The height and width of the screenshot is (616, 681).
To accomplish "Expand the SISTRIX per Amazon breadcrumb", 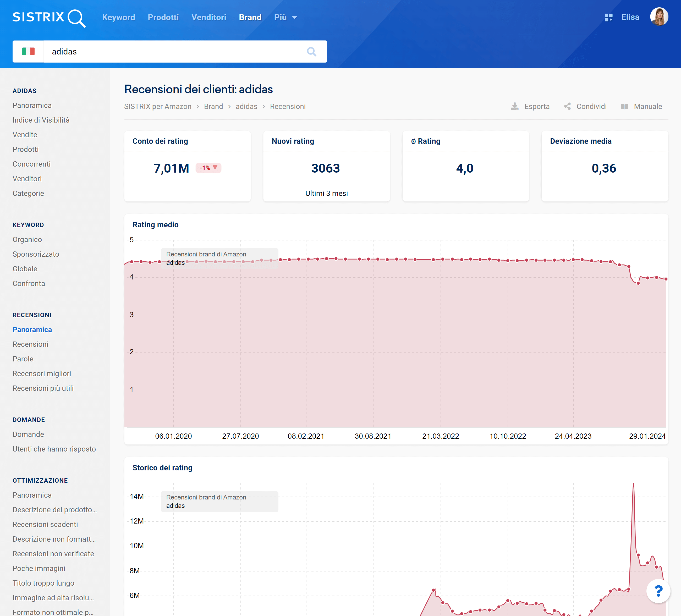I will tap(158, 106).
